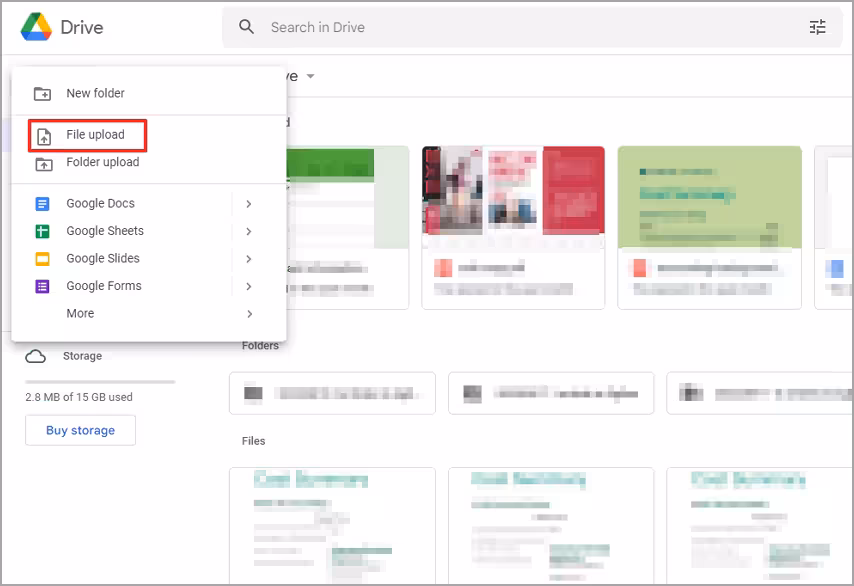This screenshot has height=586, width=854.
Task: Click the search magnifier icon
Action: tap(246, 27)
